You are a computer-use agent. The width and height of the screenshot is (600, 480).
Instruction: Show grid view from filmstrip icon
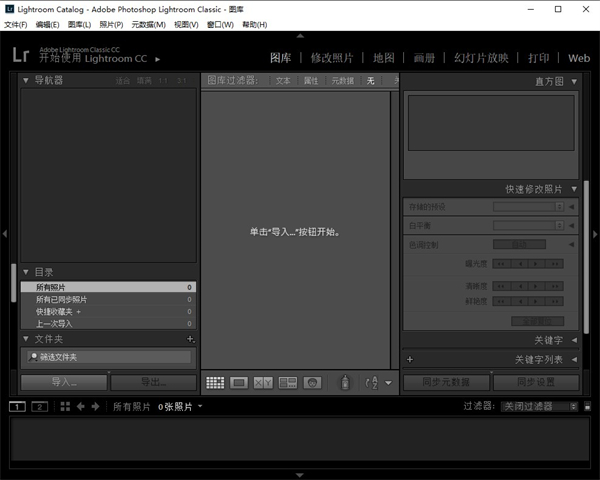pos(65,407)
